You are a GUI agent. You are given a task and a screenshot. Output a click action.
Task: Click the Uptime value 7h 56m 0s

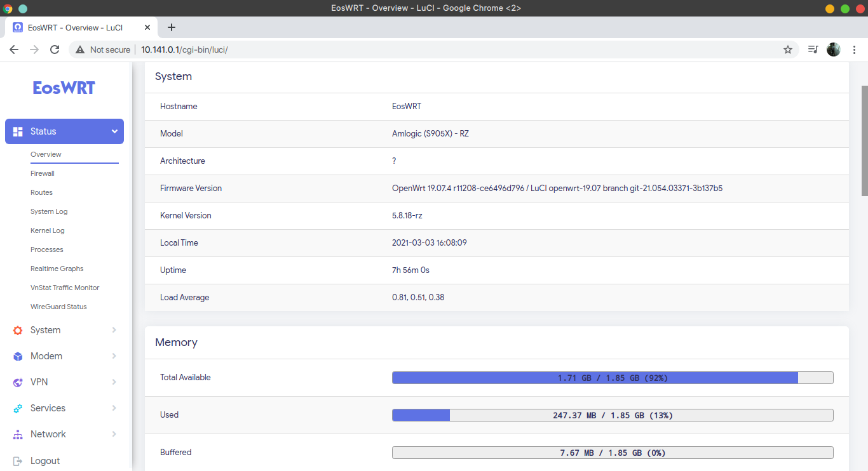click(x=411, y=270)
